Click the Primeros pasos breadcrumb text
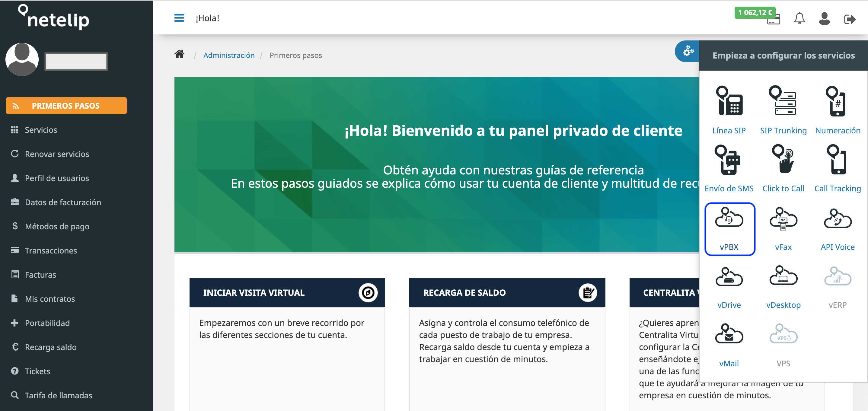 [295, 55]
